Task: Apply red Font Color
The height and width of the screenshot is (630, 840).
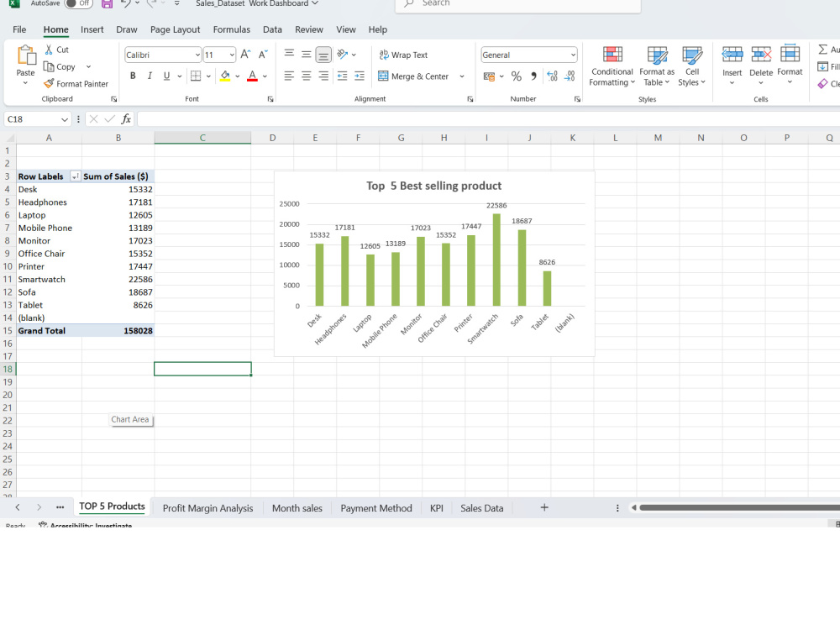Action: 252,76
